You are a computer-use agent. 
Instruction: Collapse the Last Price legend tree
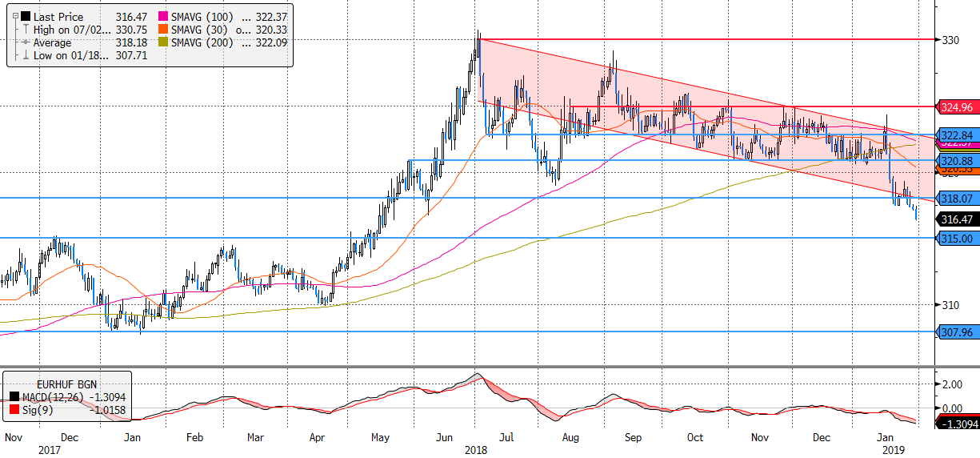point(14,16)
